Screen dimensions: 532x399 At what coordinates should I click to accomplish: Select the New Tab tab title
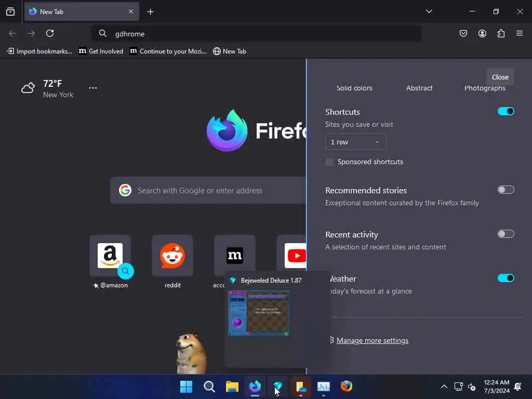click(51, 12)
